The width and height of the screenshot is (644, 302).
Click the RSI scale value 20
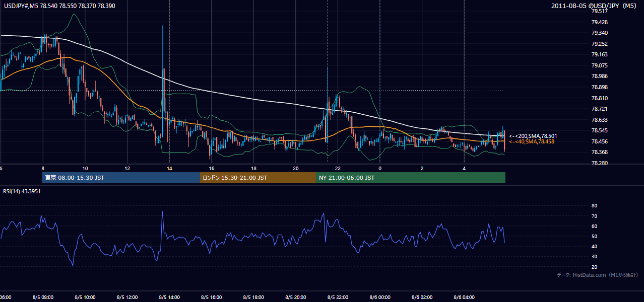(594, 267)
